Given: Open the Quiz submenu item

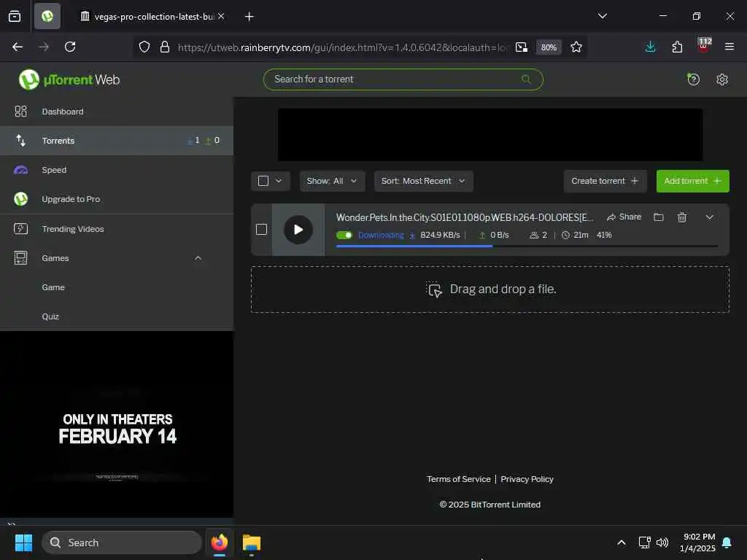Looking at the screenshot, I should 50,316.
